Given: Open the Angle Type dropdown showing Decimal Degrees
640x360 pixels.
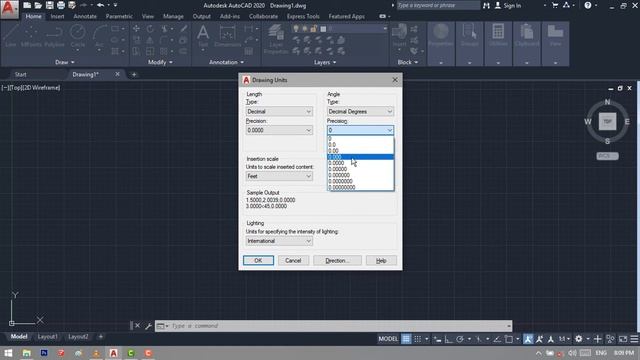Looking at the screenshot, I should tap(360, 111).
